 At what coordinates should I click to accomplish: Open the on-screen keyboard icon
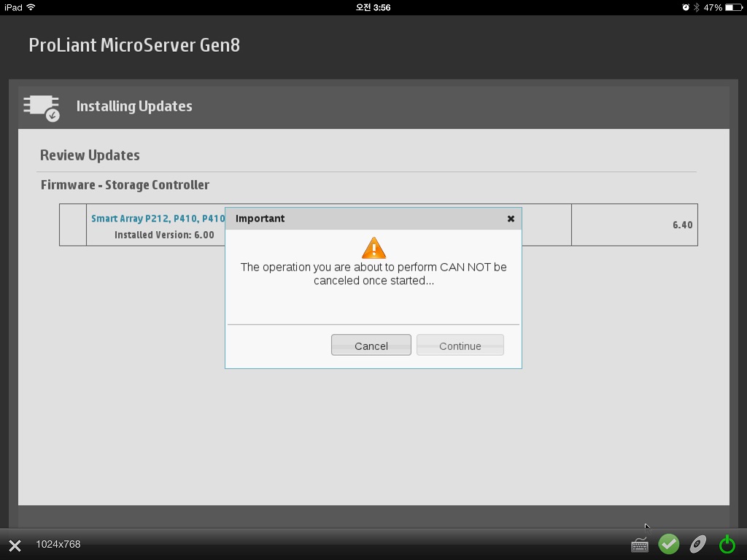(x=639, y=544)
